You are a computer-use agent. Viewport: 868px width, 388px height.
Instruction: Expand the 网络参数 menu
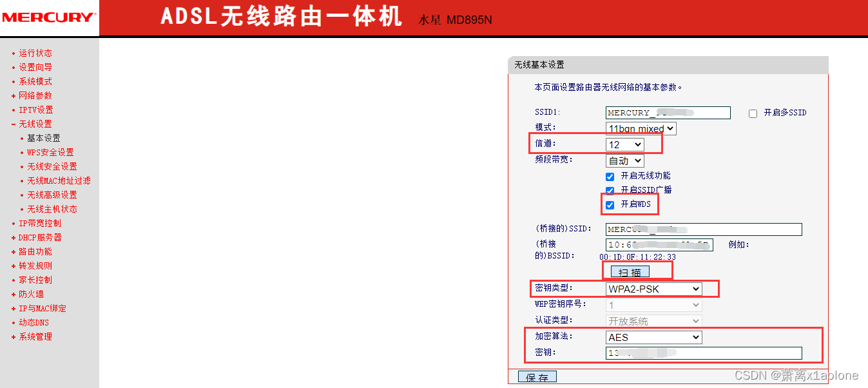(35, 95)
